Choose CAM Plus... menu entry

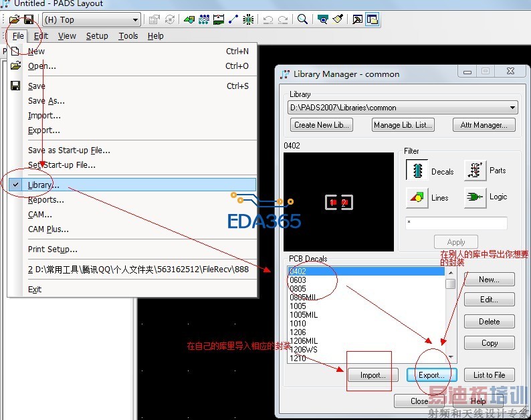132,229
